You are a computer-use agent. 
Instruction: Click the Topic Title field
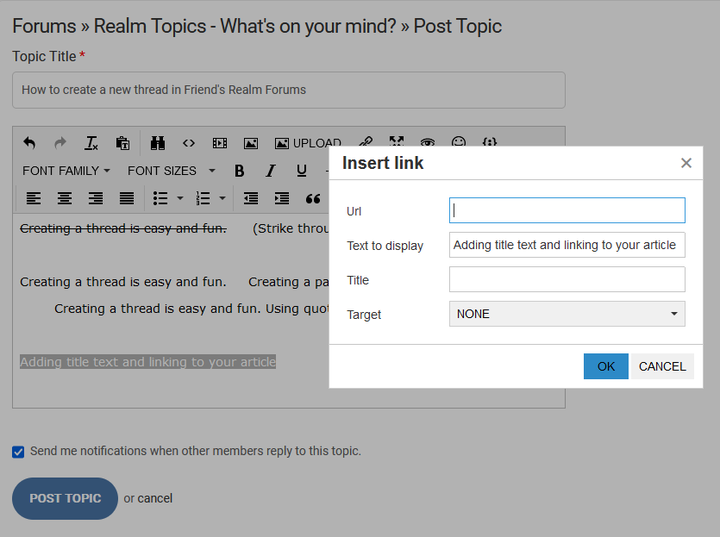point(289,90)
